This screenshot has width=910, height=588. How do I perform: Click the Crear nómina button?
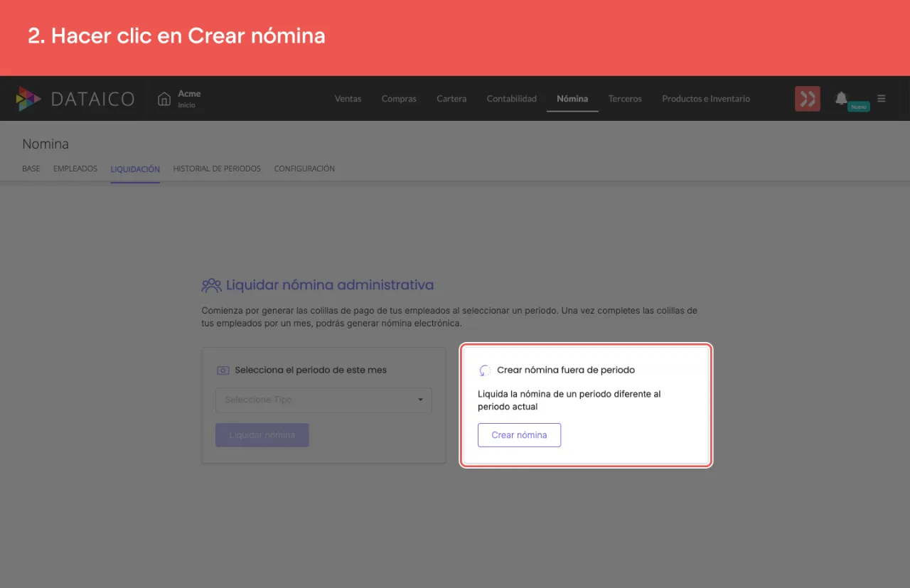point(519,435)
